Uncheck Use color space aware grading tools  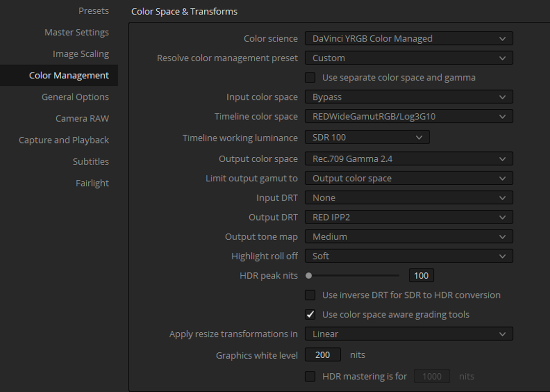click(310, 315)
